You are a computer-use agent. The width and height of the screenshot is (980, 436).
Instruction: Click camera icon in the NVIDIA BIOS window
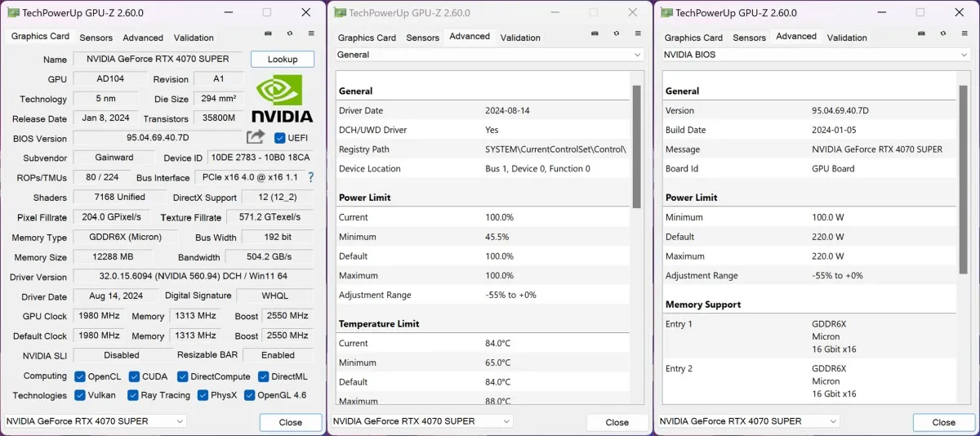tap(921, 33)
